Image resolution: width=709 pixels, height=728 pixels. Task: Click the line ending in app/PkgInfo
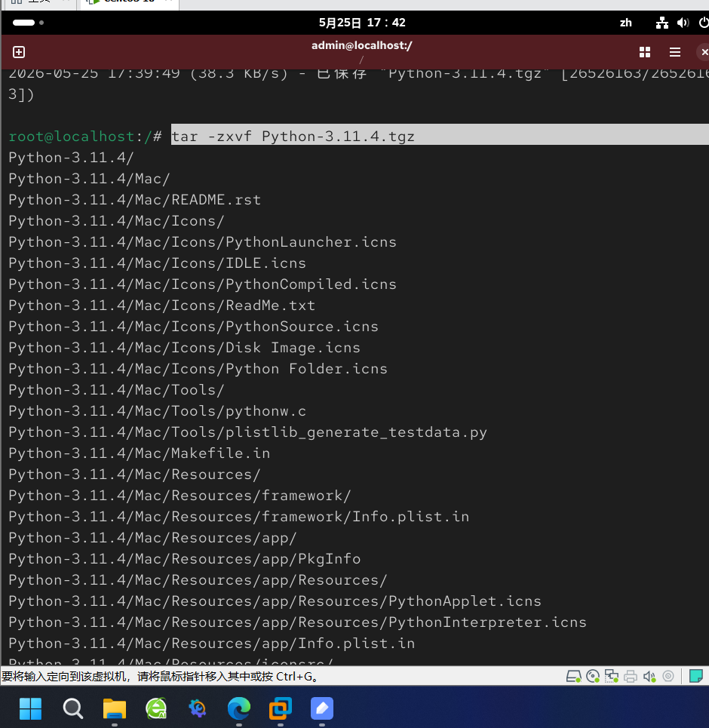184,559
